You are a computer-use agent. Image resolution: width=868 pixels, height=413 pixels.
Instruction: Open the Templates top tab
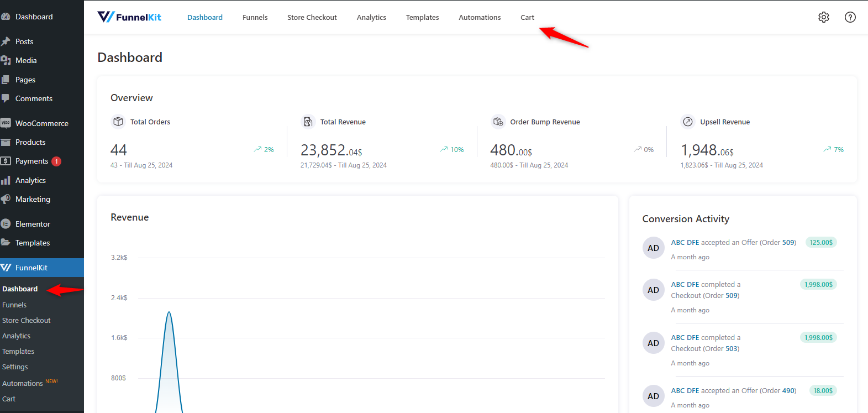click(x=422, y=17)
